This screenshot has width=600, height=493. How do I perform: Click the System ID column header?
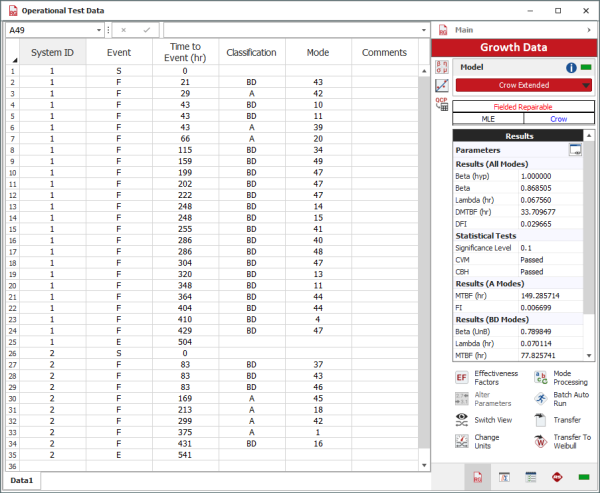(x=52, y=52)
